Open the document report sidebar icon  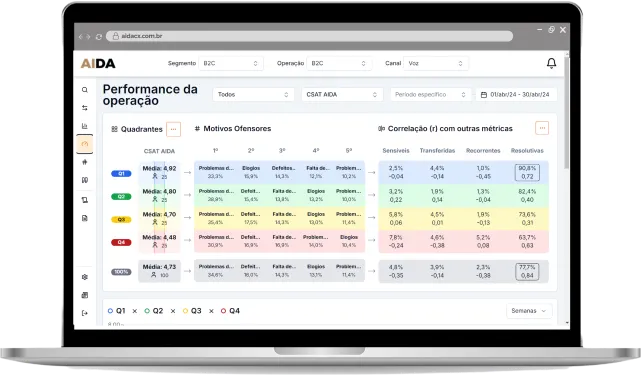click(x=85, y=218)
